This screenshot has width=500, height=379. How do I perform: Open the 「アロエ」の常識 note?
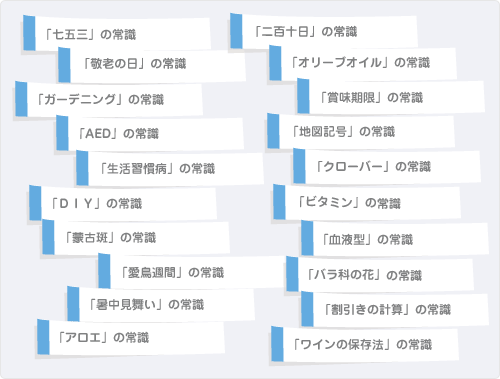click(x=131, y=337)
